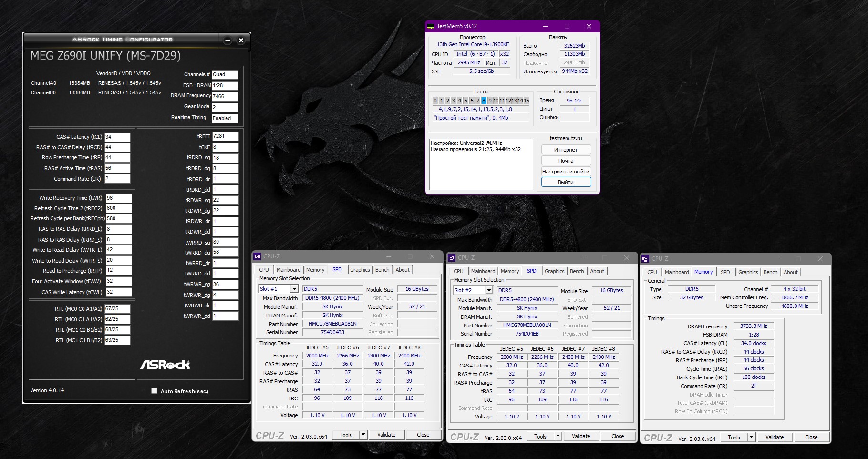The width and height of the screenshot is (868, 459).
Task: Click the Realtime Timing field showing Enabled
Action: coord(225,118)
